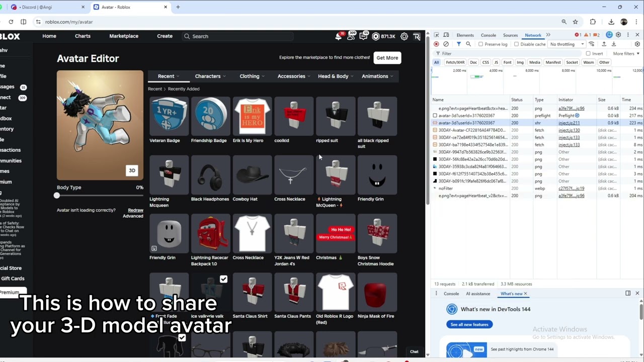Expand the More filters dropdown
The width and height of the screenshot is (644, 362).
click(626, 53)
